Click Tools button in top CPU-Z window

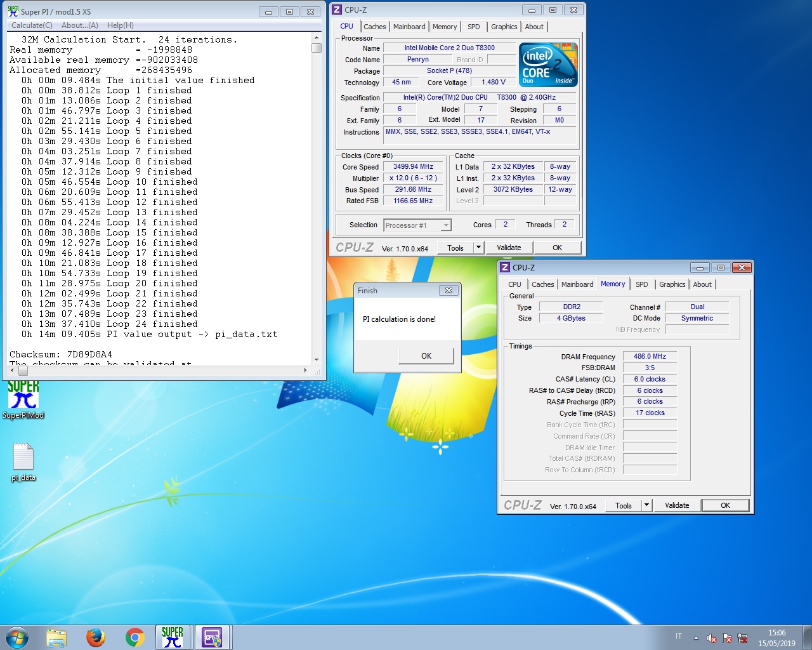455,248
